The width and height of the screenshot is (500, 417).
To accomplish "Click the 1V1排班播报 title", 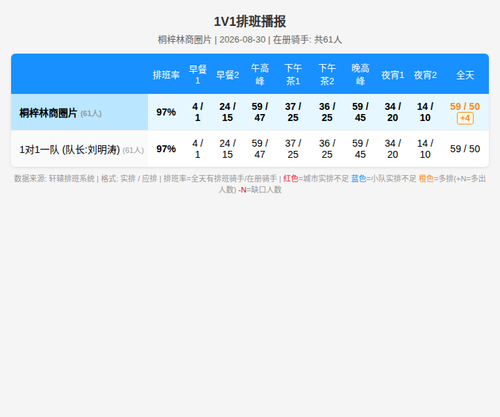I will (x=250, y=22).
